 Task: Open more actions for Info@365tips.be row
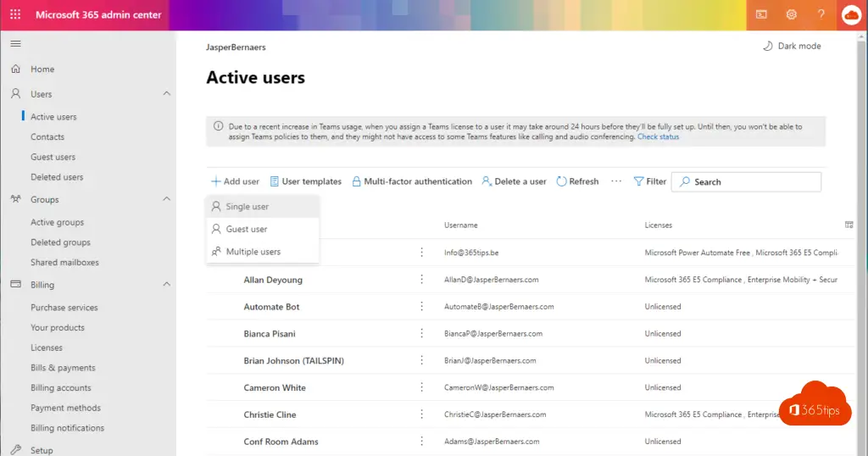point(421,253)
